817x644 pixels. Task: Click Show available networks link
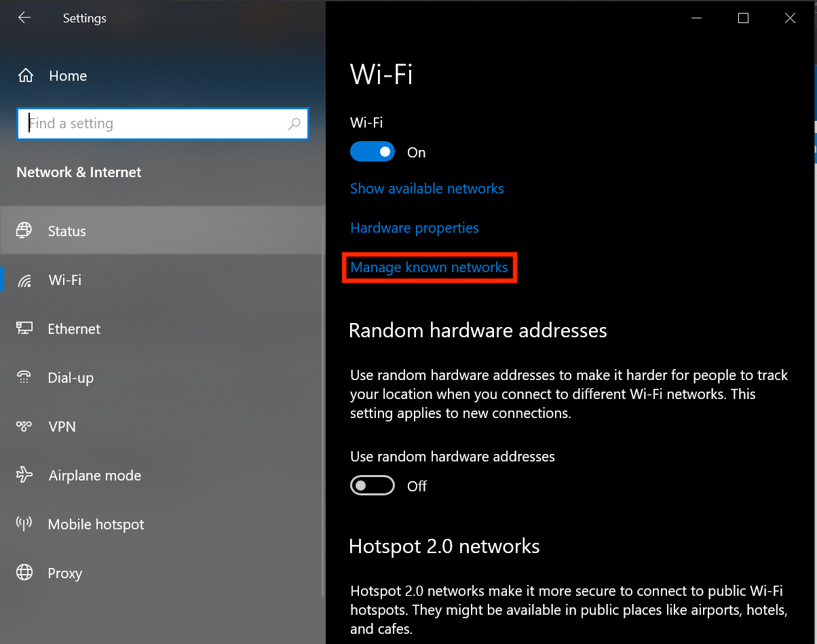[x=427, y=189]
